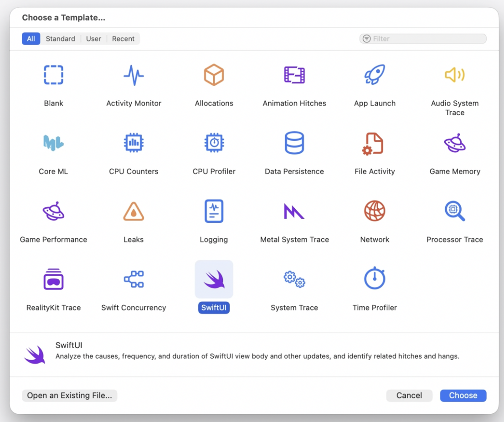Choose the Logging document icon
The image size is (504, 422).
click(214, 211)
